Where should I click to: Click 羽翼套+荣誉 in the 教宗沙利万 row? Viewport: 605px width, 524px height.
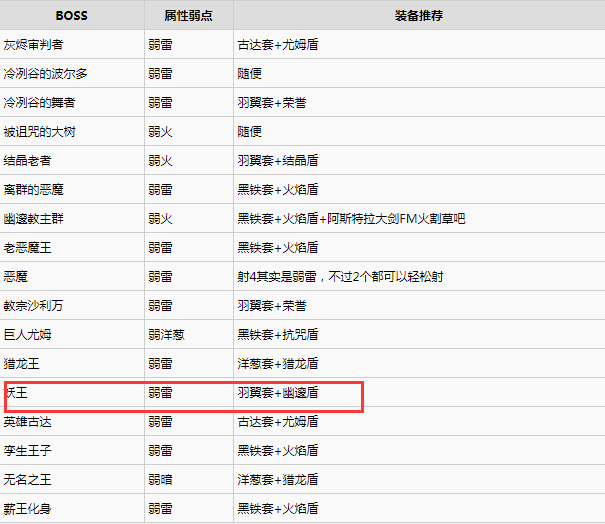(272, 306)
